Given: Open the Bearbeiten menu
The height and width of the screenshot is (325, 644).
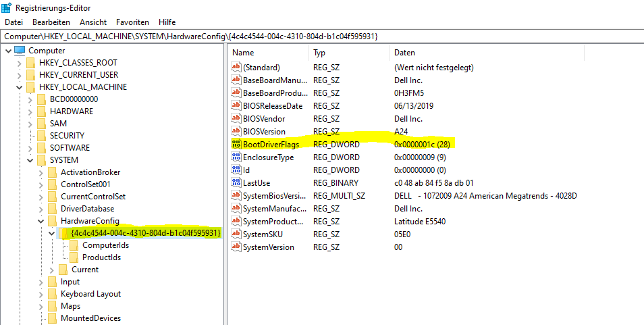Looking at the screenshot, I should pyautogui.click(x=51, y=22).
